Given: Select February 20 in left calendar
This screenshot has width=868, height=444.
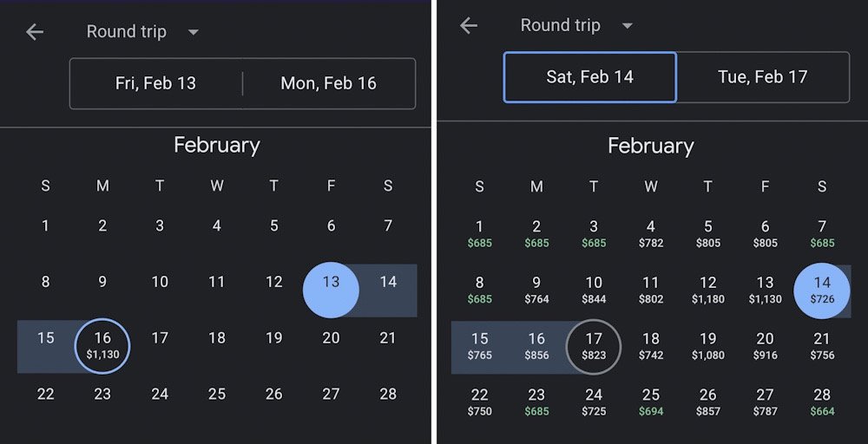Looking at the screenshot, I should 331,338.
